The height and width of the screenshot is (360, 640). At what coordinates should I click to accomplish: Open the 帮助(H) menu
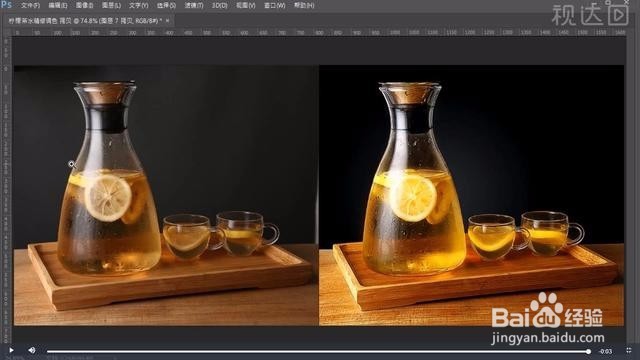pyautogui.click(x=304, y=5)
